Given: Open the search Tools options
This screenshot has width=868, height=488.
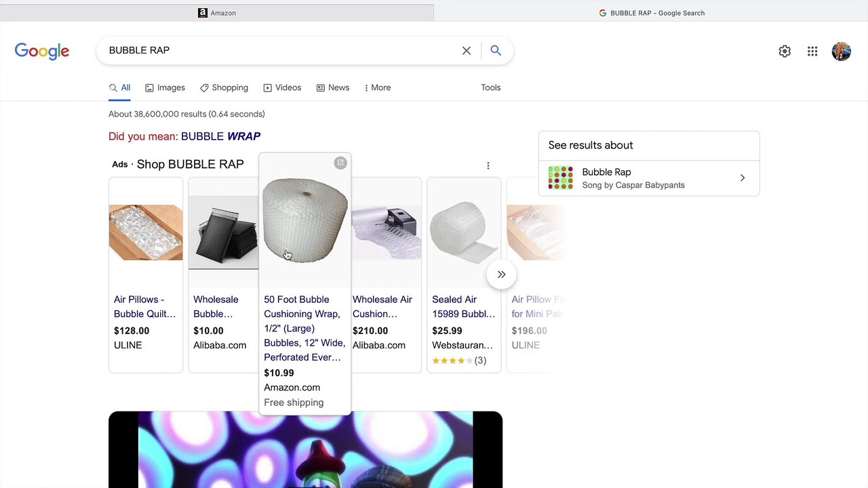Looking at the screenshot, I should (491, 87).
